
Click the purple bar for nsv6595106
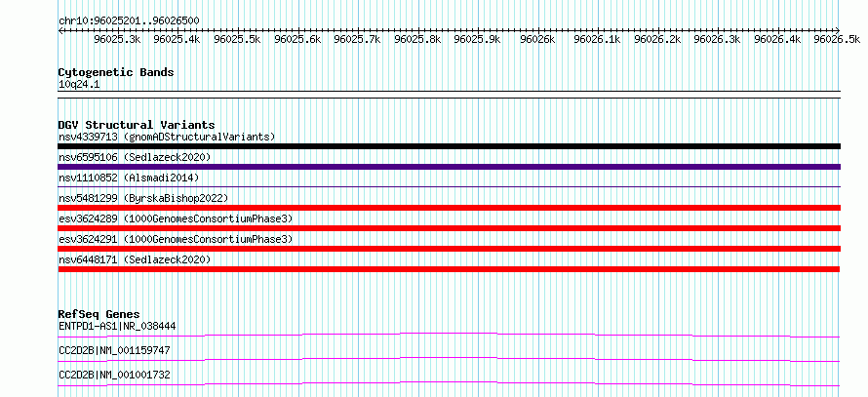pos(450,167)
